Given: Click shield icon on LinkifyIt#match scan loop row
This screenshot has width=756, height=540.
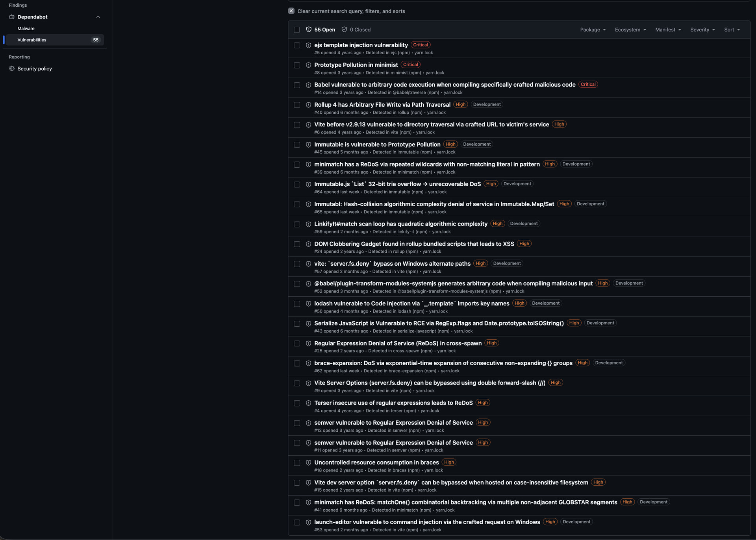Looking at the screenshot, I should [308, 224].
